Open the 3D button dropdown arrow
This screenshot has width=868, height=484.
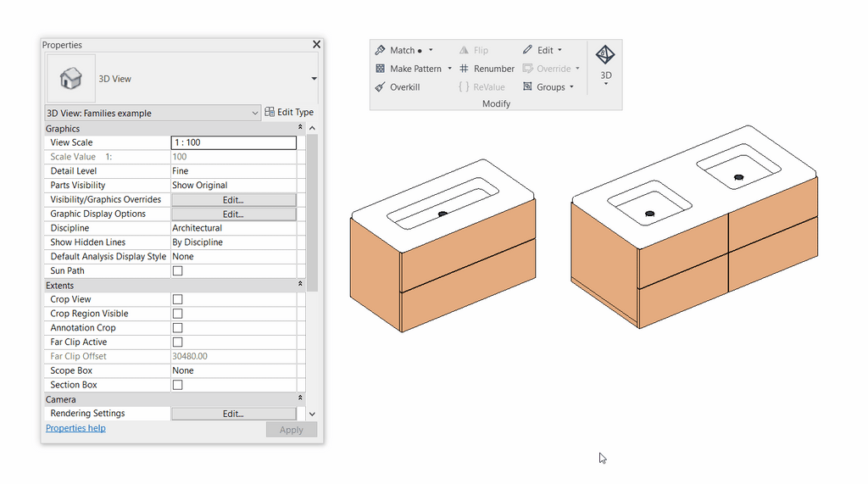pyautogui.click(x=605, y=84)
